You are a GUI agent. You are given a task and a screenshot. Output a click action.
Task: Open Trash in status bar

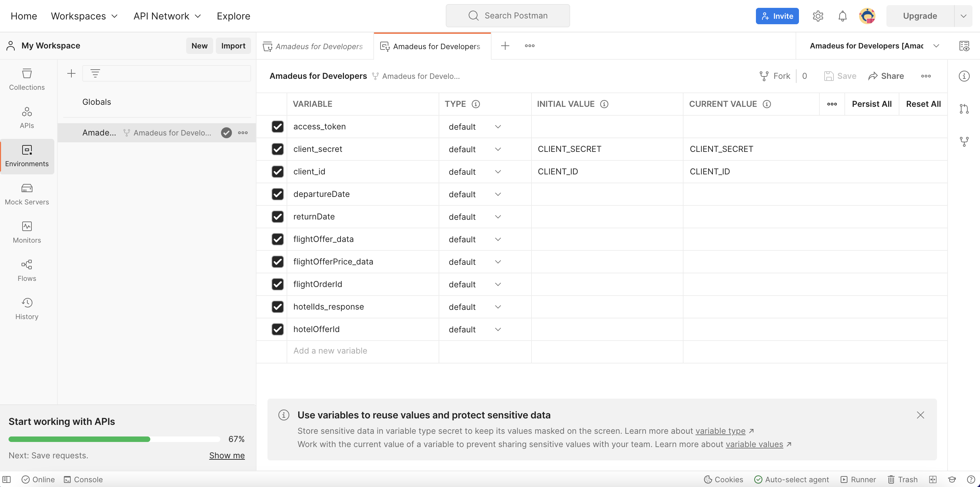[x=902, y=479]
